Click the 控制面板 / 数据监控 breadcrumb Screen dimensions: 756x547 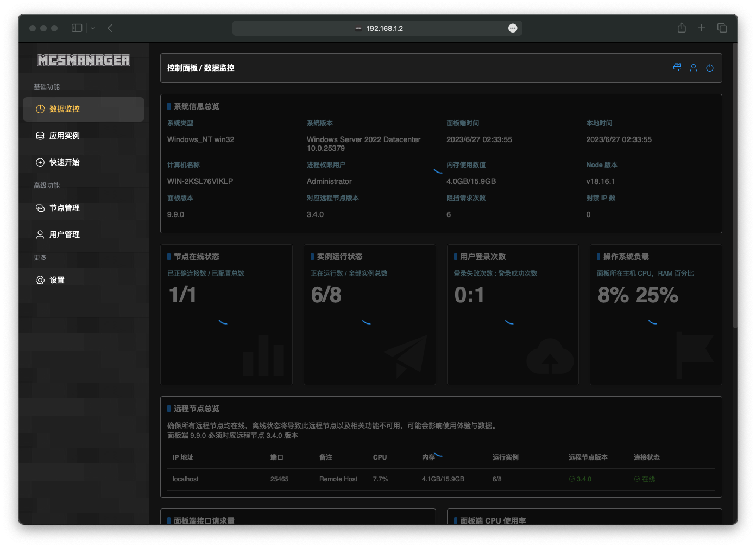[201, 68]
